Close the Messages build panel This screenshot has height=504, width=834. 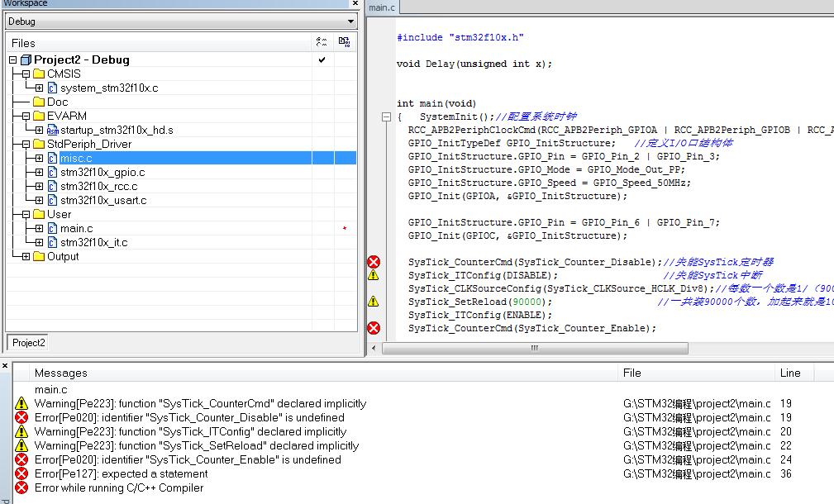tap(5, 366)
